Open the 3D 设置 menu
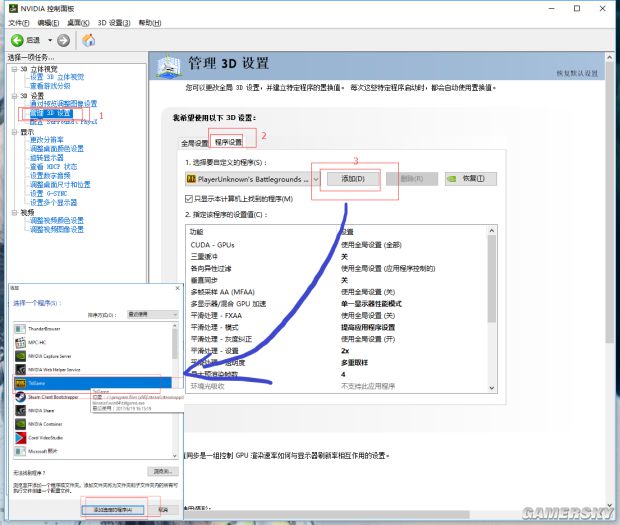The height and width of the screenshot is (525, 620). coord(112,22)
